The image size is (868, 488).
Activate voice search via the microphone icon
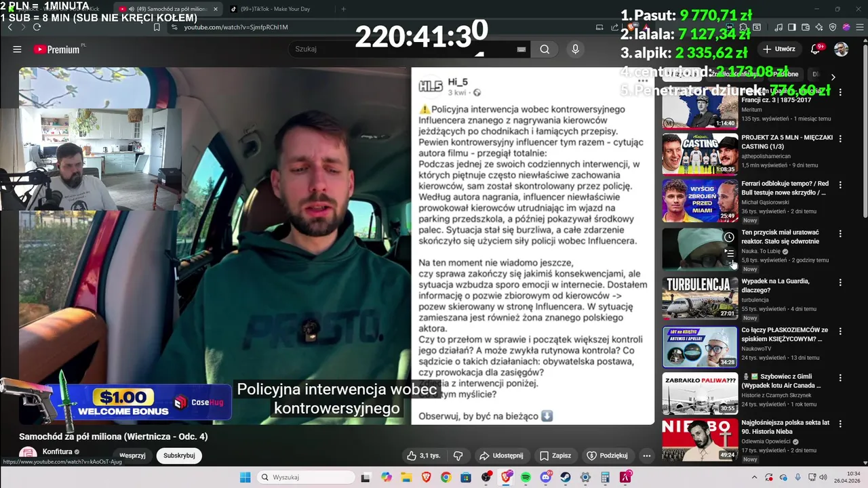pos(575,49)
